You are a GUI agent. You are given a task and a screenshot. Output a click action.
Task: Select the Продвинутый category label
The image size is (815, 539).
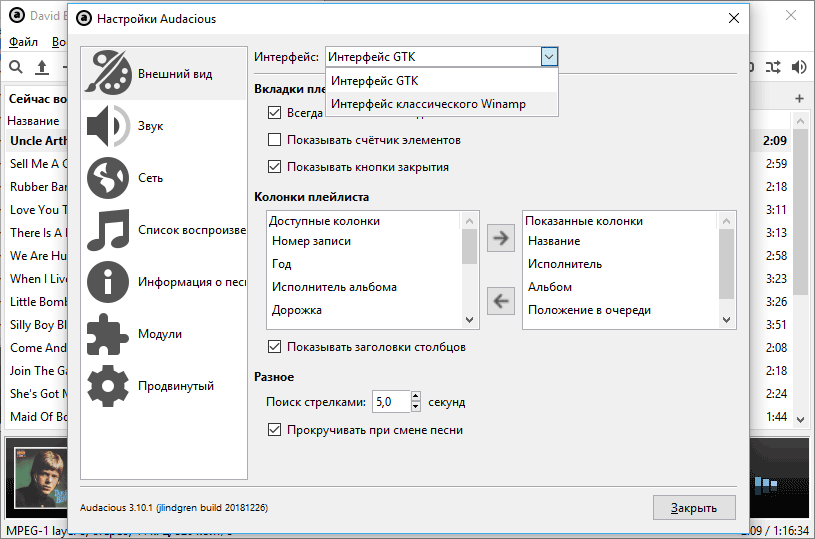click(176, 386)
